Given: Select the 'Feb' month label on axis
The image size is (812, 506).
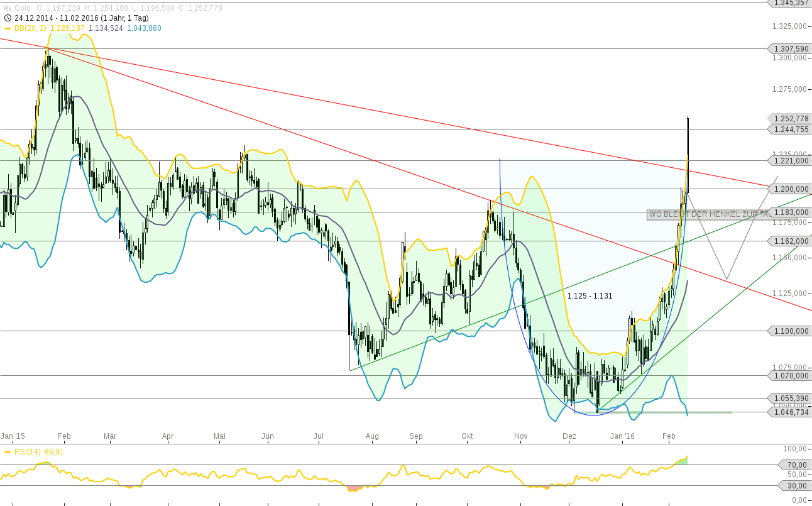Looking at the screenshot, I should click(65, 436).
